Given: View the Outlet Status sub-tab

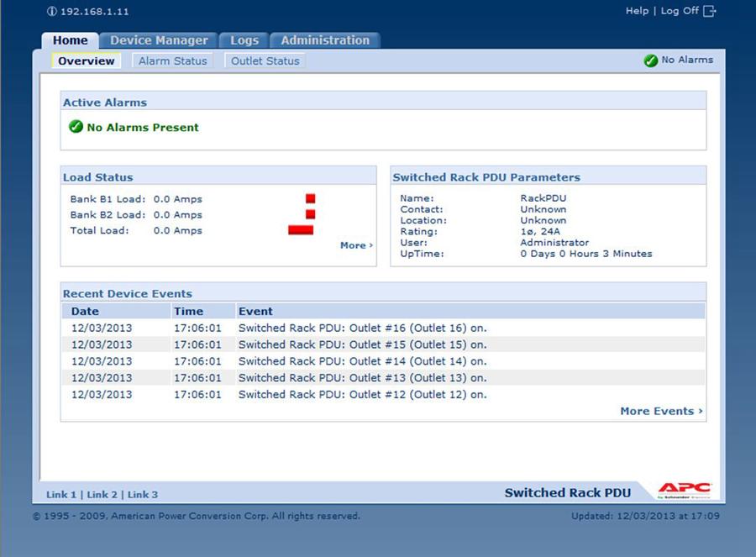Looking at the screenshot, I should click(x=265, y=60).
